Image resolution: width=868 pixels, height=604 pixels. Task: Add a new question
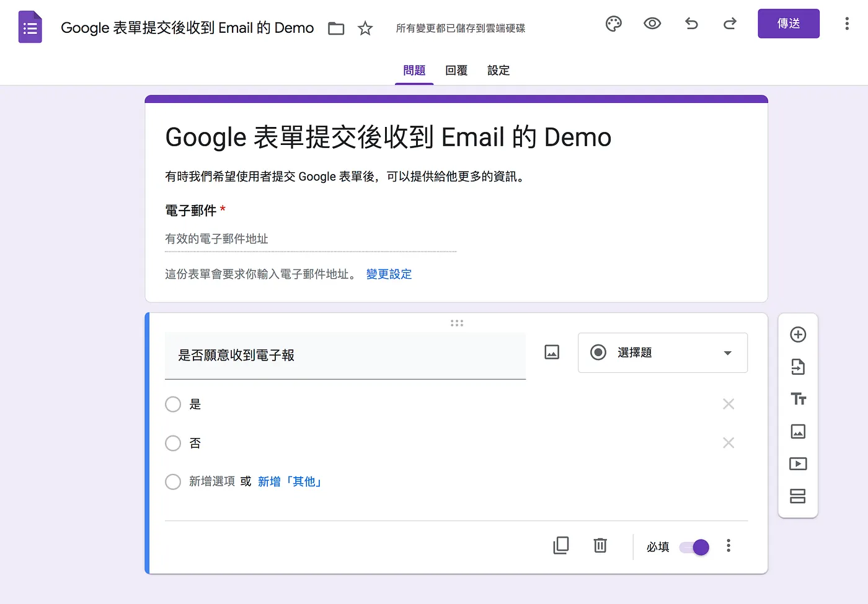pyautogui.click(x=798, y=335)
